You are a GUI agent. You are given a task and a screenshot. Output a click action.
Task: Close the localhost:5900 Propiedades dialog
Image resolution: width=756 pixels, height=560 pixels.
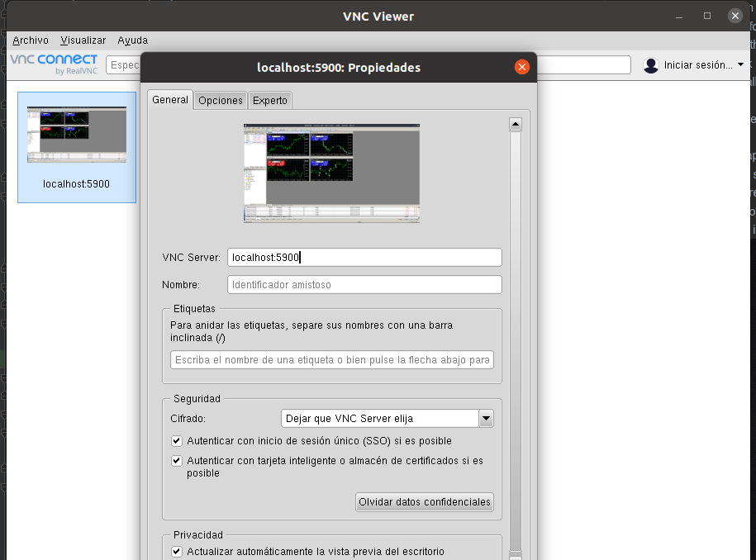tap(521, 67)
